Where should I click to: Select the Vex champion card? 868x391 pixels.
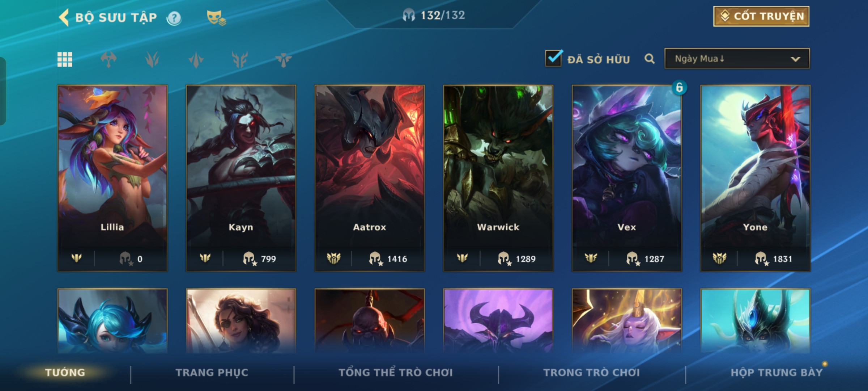pyautogui.click(x=627, y=178)
